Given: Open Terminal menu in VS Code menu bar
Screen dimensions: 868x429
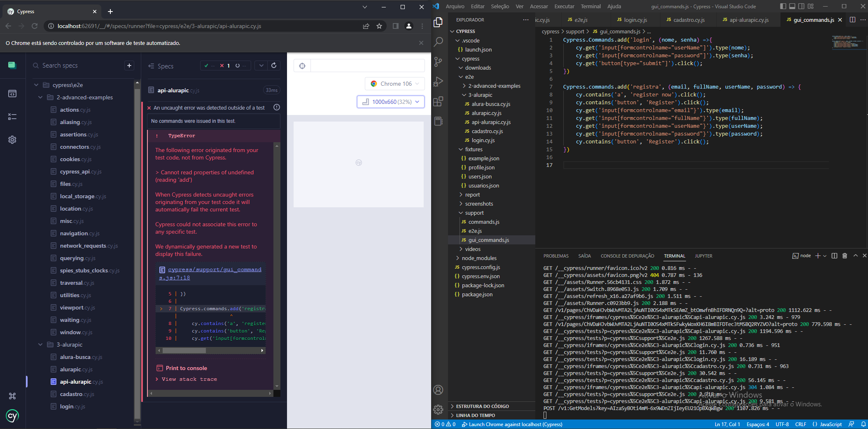Looking at the screenshot, I should (590, 6).
